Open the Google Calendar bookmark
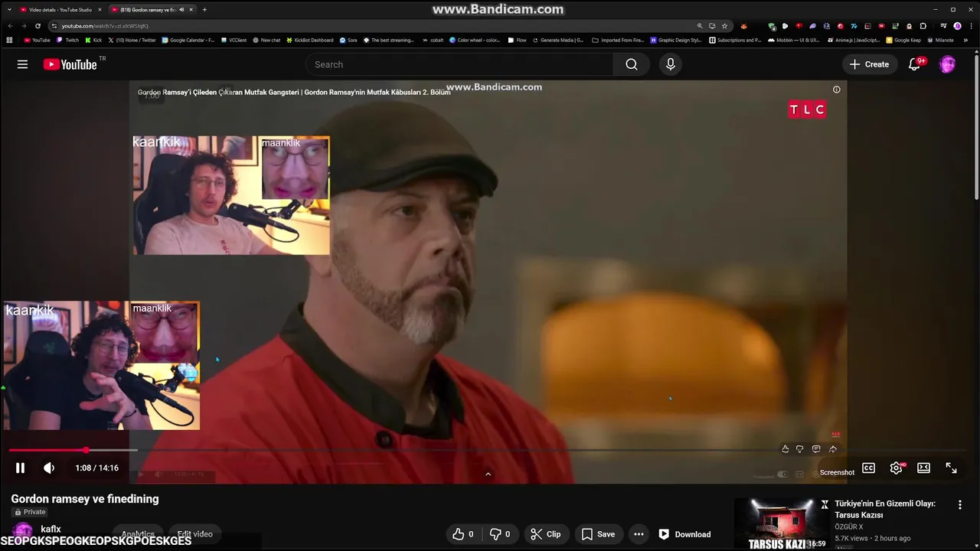 [x=188, y=40]
